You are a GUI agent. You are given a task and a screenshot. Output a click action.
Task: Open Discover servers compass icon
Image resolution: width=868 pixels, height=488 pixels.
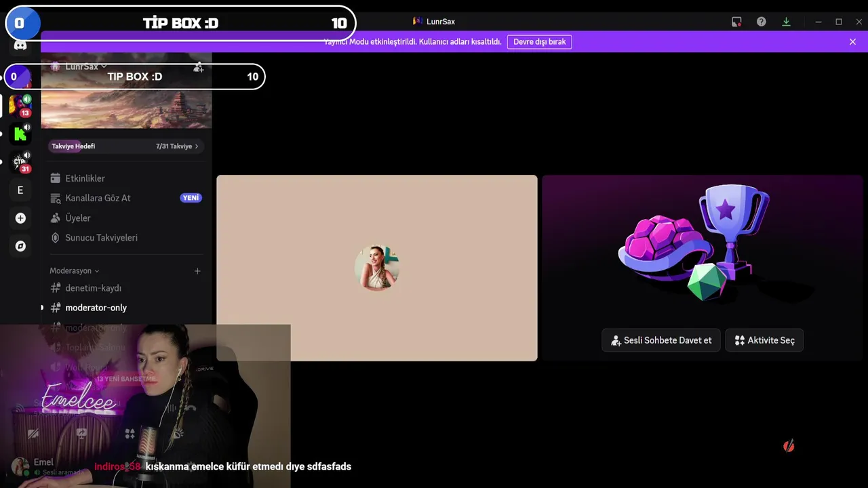click(x=20, y=246)
